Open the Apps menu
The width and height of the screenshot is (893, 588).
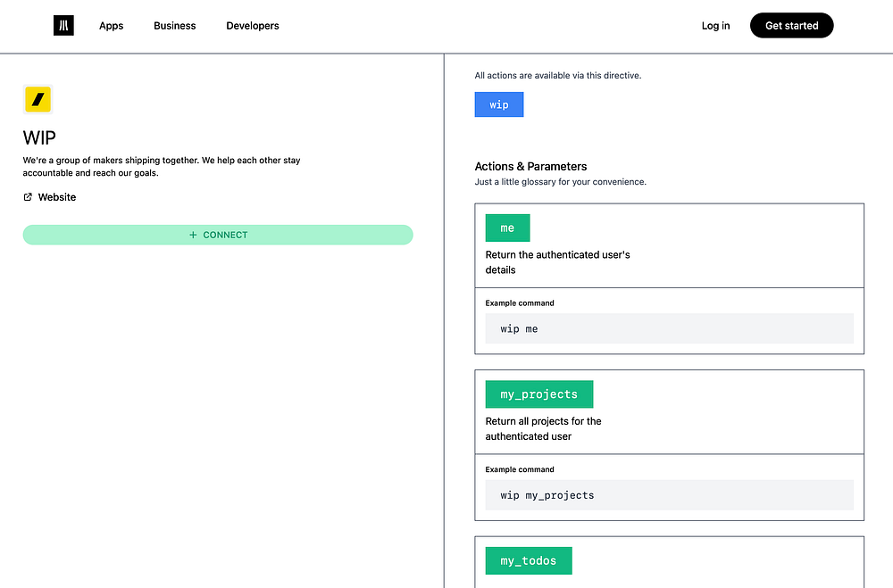pos(111,26)
